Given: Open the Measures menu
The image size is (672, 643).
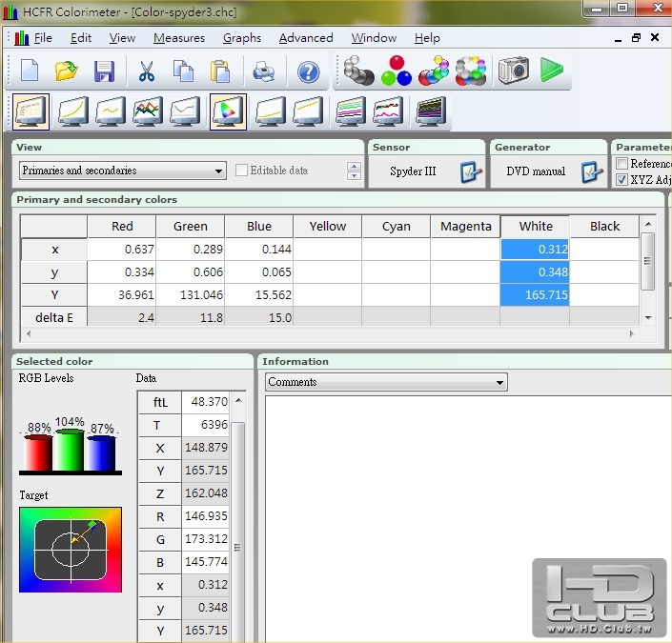Looking at the screenshot, I should point(178,38).
